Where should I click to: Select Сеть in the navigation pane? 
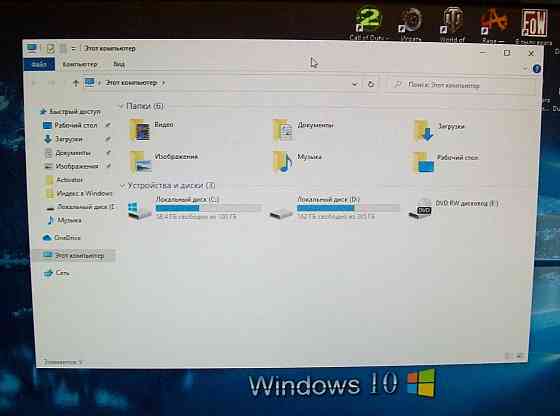point(56,273)
